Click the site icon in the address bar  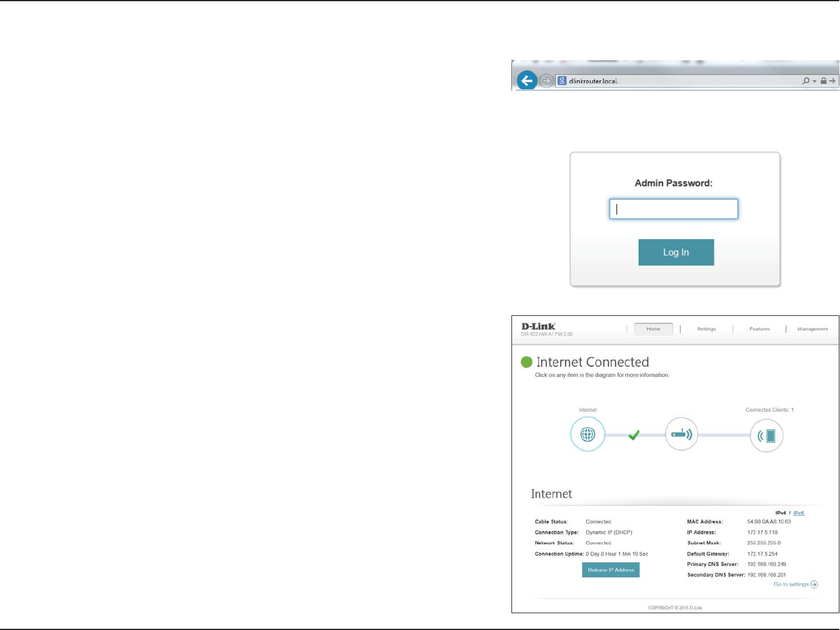(562, 80)
